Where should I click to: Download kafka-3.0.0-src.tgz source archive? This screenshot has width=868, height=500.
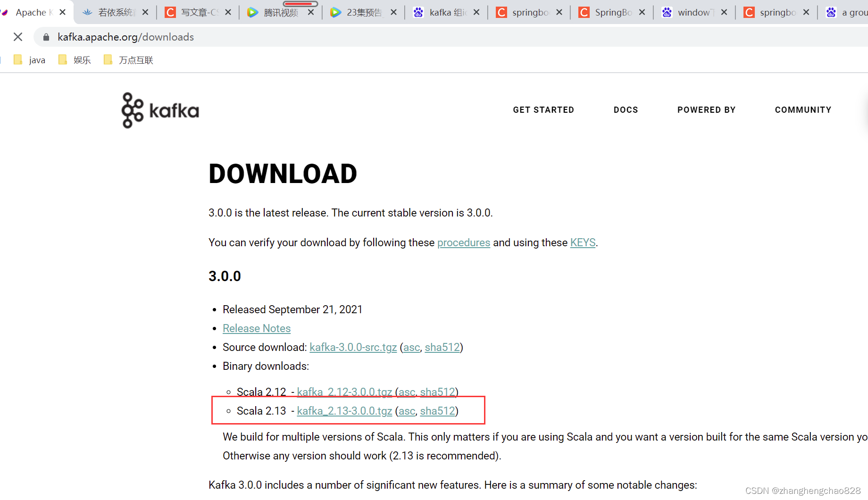click(x=353, y=347)
